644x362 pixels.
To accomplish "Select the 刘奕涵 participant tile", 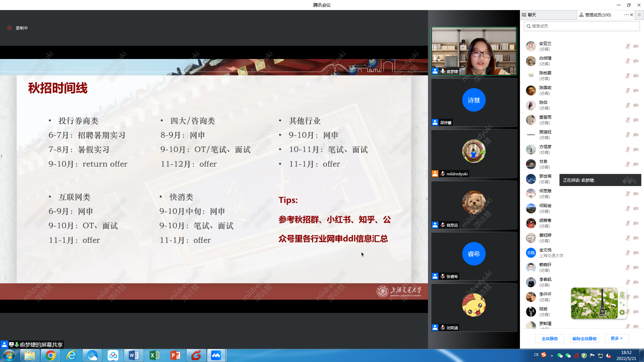I will [474, 307].
